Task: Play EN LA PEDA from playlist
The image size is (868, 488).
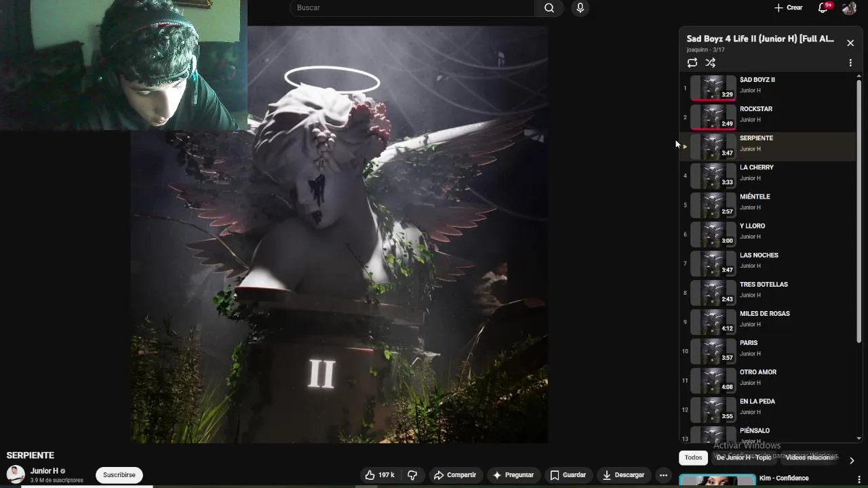Action: coord(768,409)
